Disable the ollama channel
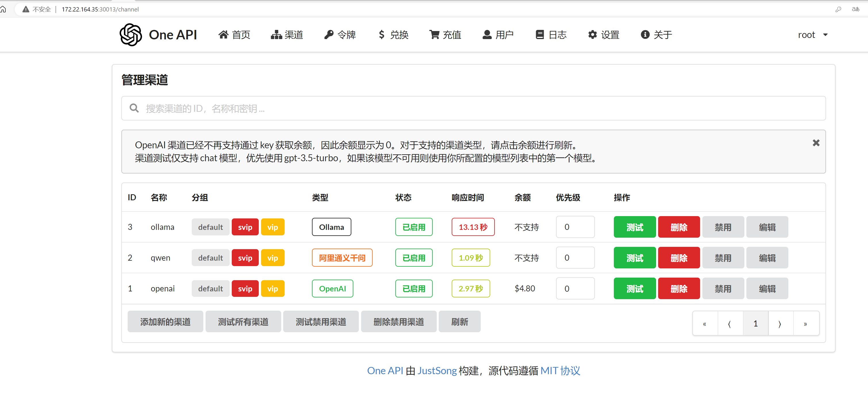 (723, 227)
